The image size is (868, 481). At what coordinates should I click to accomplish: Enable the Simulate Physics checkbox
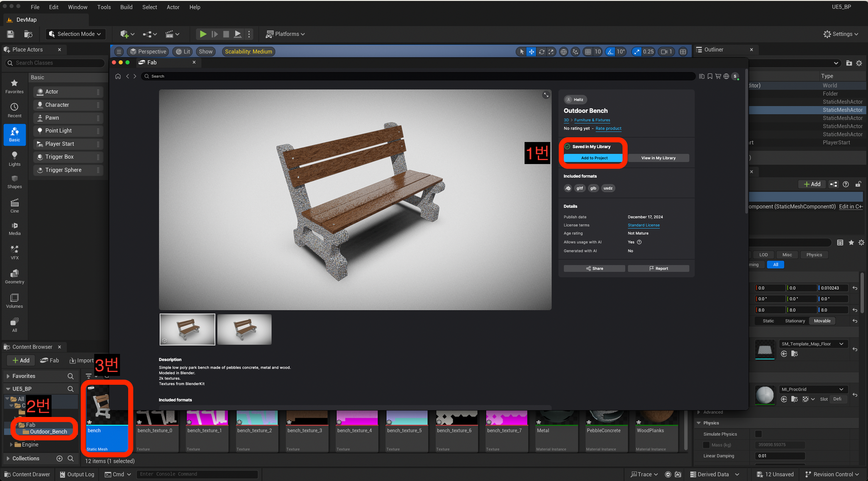coord(758,434)
